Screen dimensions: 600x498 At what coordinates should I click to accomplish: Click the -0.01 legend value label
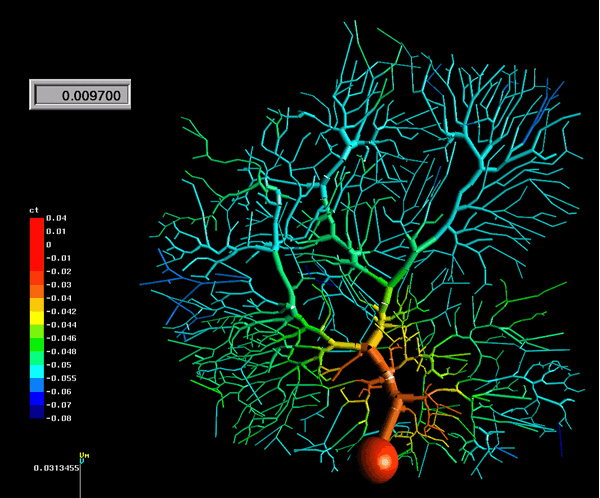(59, 258)
